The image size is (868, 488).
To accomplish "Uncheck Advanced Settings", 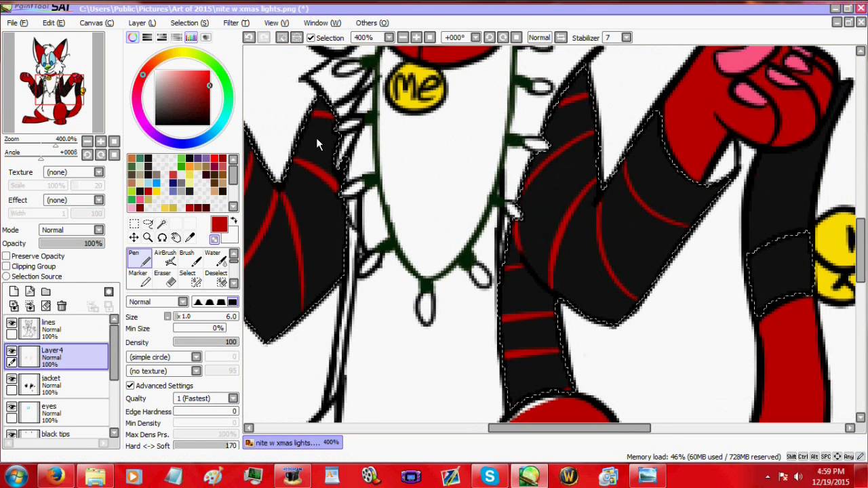I will click(130, 386).
